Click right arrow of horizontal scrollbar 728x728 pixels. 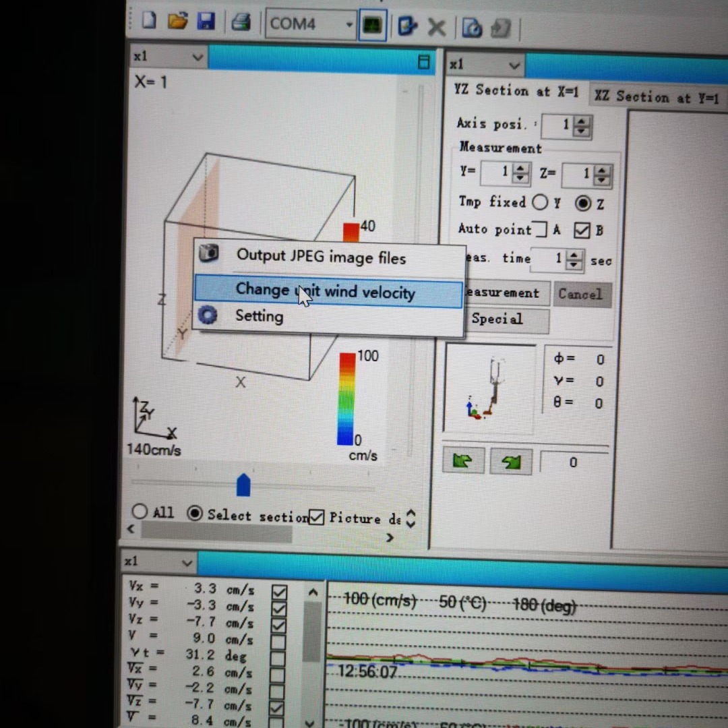(390, 538)
